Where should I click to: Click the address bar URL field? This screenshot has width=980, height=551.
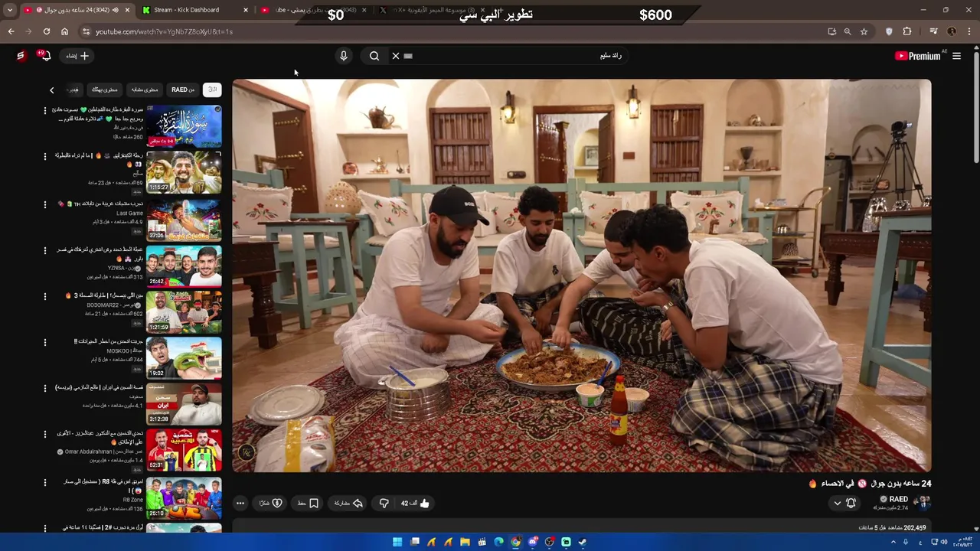tap(452, 31)
